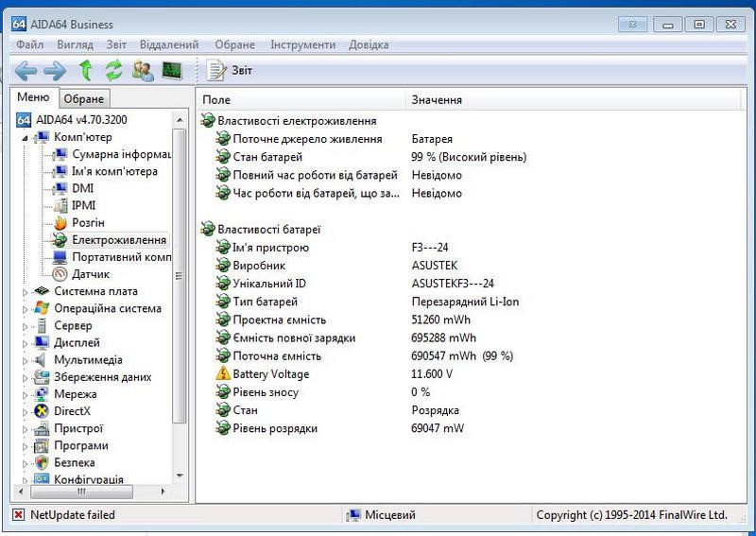
Task: Click the Поле column header
Action: point(301,100)
